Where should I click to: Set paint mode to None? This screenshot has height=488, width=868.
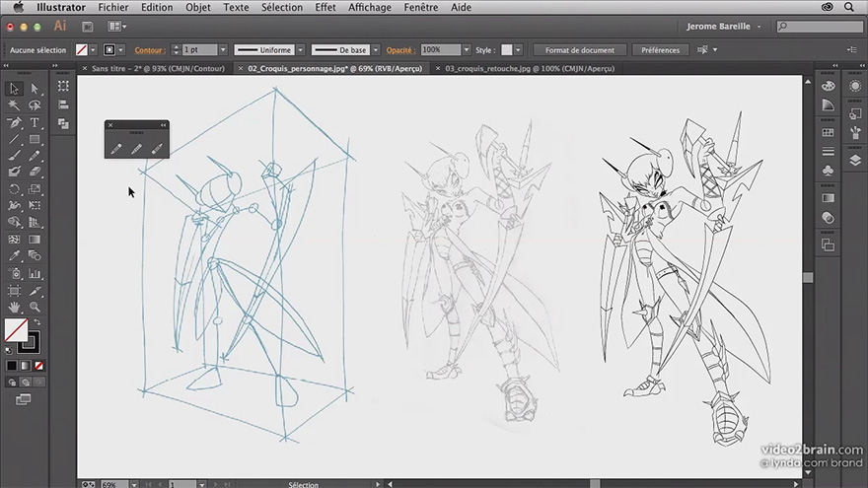pyautogui.click(x=38, y=366)
